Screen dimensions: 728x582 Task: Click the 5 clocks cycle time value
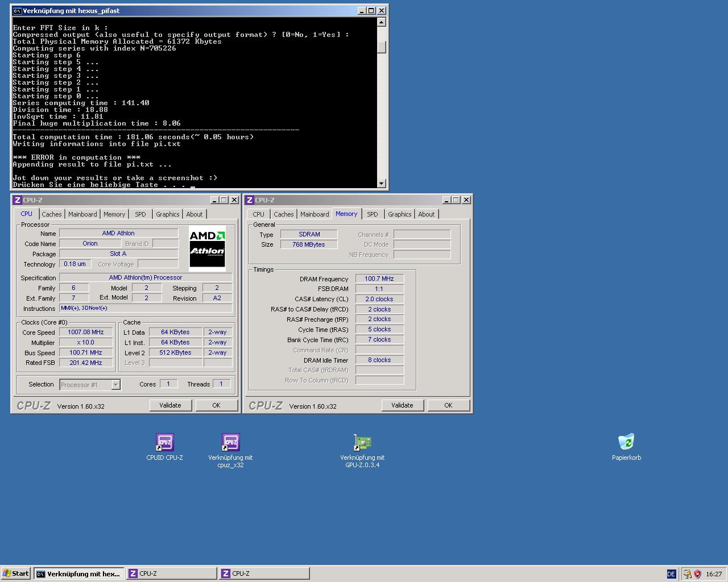(x=379, y=329)
